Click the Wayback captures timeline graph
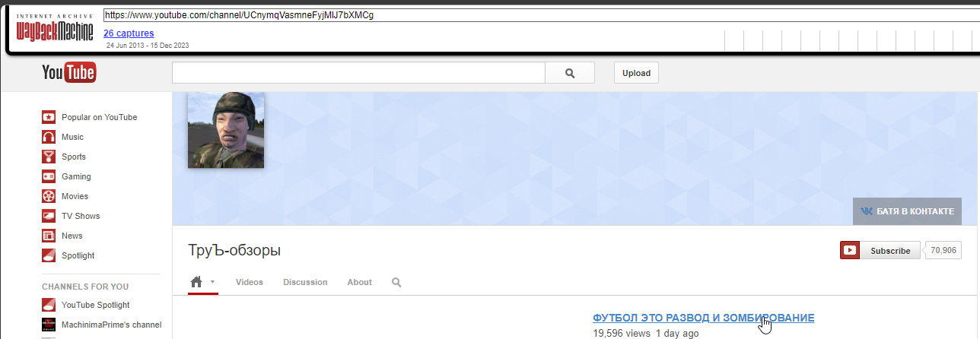The image size is (980, 339). pos(851,41)
